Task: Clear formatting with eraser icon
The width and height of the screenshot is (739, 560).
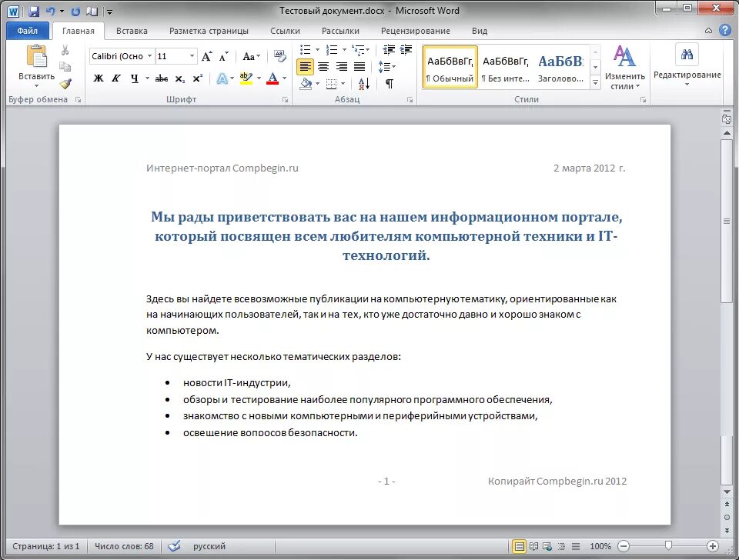Action: point(280,56)
